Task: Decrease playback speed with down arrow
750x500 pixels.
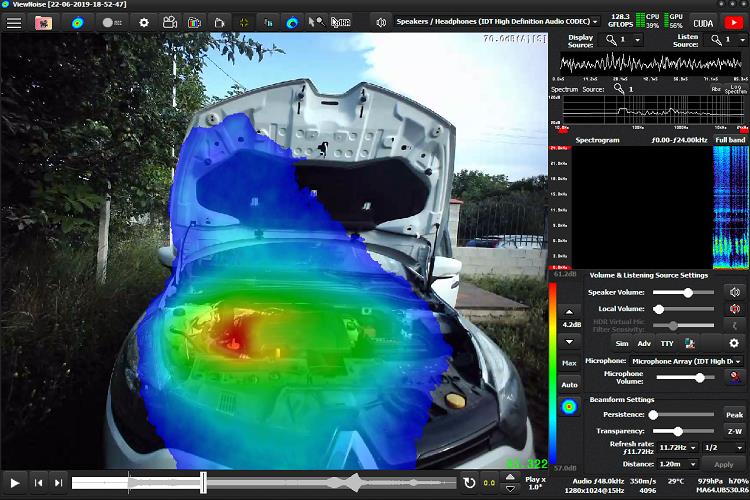Action: click(x=510, y=489)
